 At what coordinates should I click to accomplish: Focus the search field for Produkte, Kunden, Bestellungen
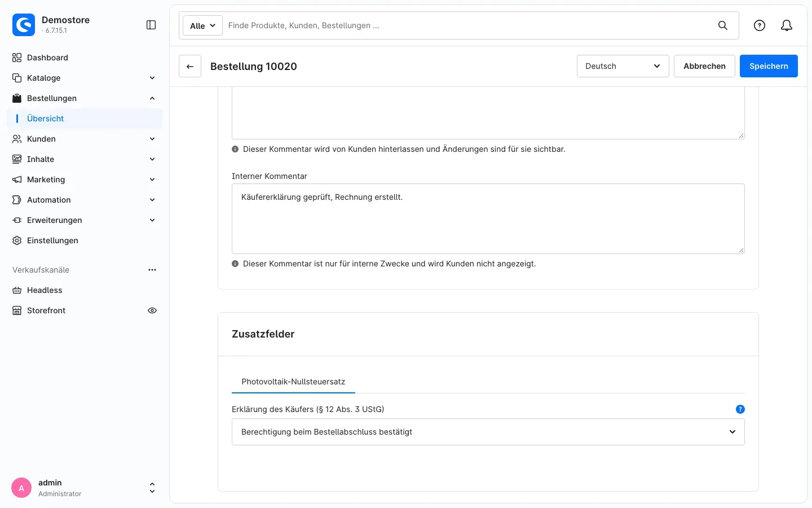point(468,25)
